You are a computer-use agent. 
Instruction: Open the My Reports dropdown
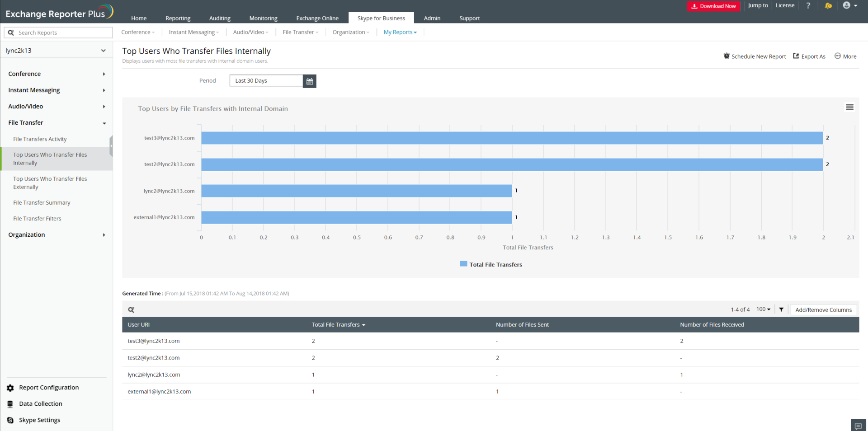point(400,32)
